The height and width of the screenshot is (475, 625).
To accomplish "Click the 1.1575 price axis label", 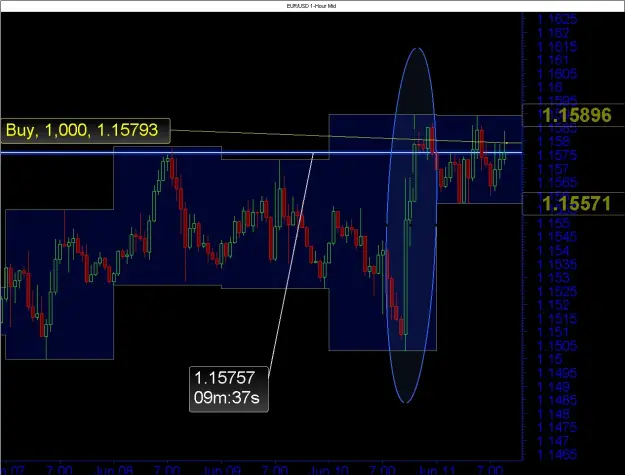I will (x=557, y=155).
